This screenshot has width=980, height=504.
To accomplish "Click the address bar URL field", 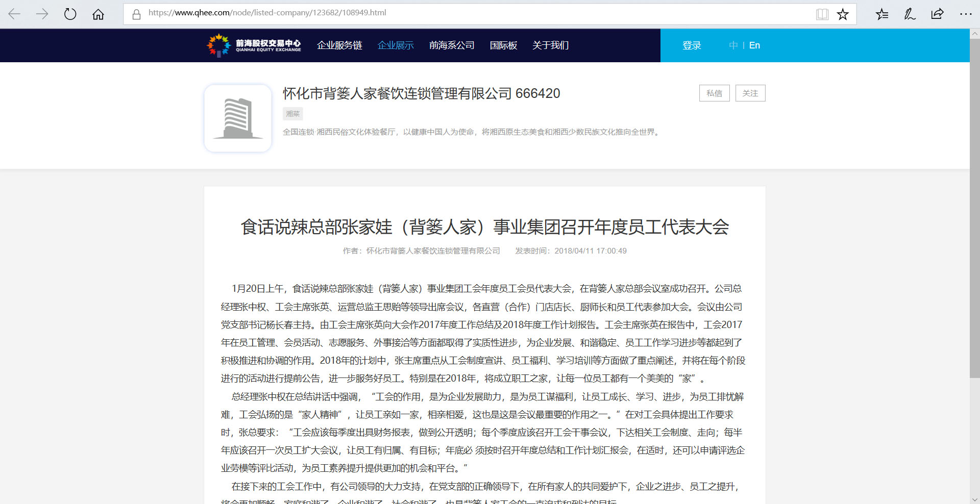I will point(459,13).
